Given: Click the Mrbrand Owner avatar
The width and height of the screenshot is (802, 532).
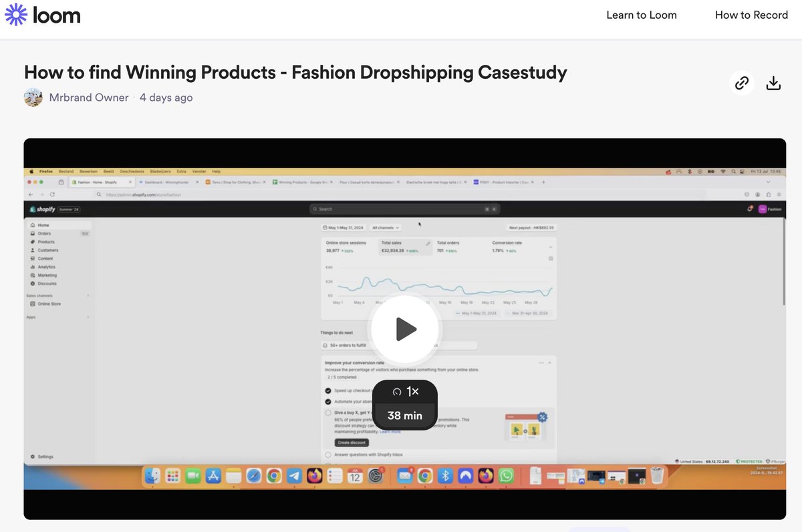Looking at the screenshot, I should (33, 98).
